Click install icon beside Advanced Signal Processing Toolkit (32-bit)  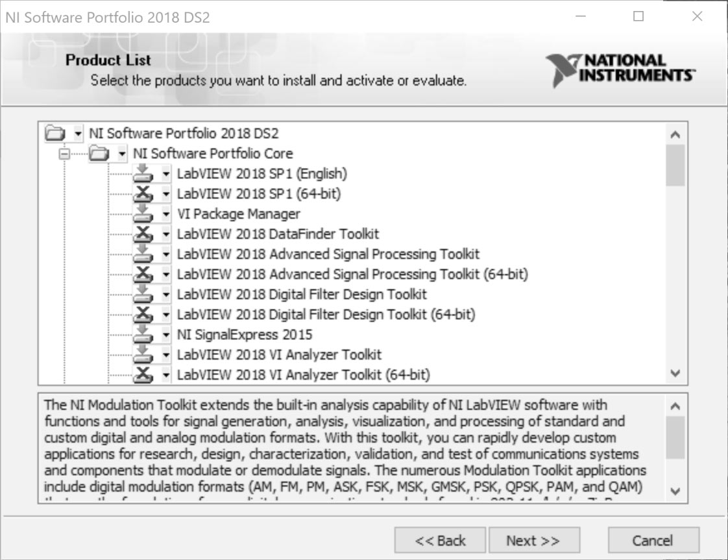tap(143, 254)
